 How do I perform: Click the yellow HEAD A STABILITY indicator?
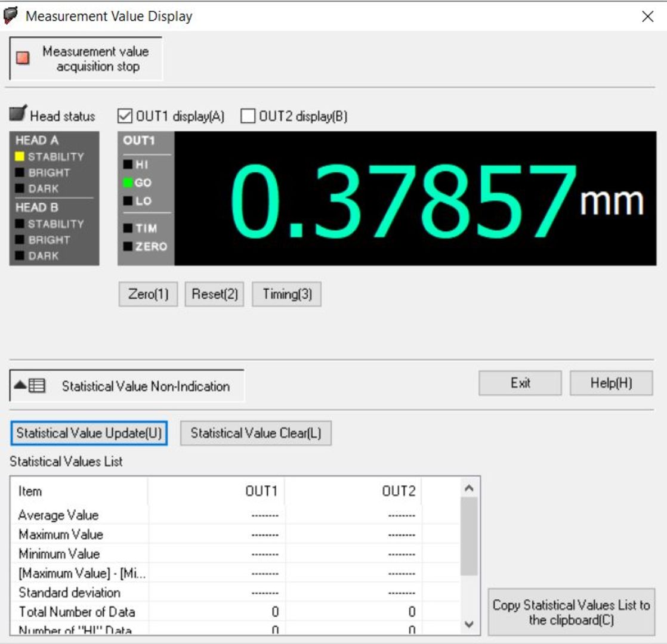click(20, 157)
